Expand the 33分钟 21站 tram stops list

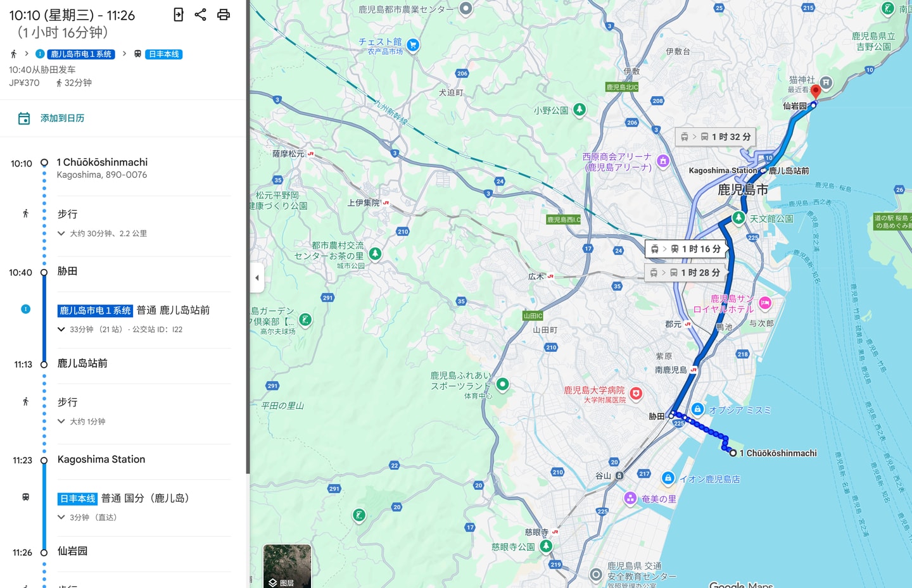(x=61, y=329)
